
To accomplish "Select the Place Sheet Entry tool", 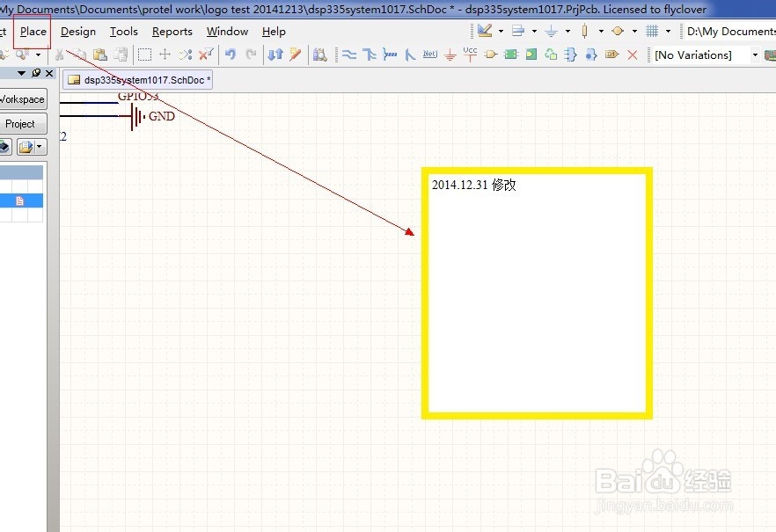I will [531, 55].
